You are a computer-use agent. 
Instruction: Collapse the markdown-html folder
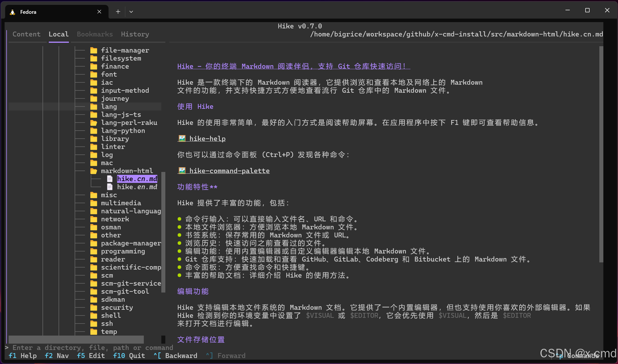click(127, 171)
